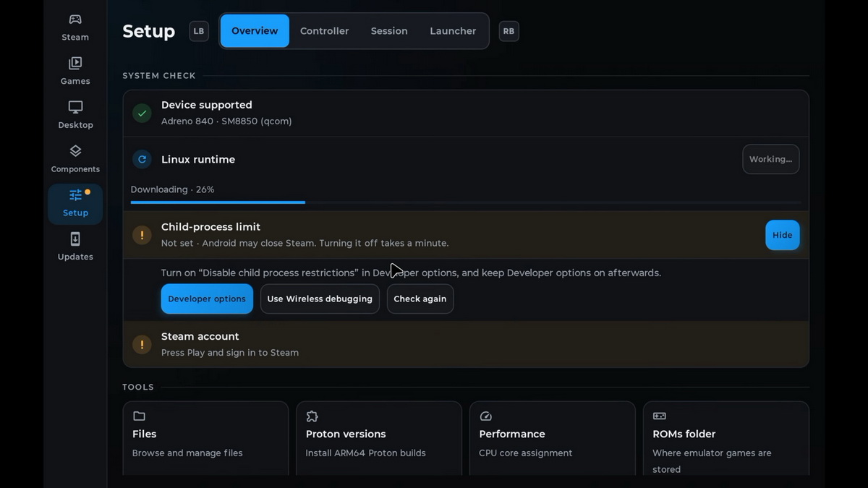868x488 pixels.
Task: Open the Performance CPU core assignment card
Action: click(552, 438)
